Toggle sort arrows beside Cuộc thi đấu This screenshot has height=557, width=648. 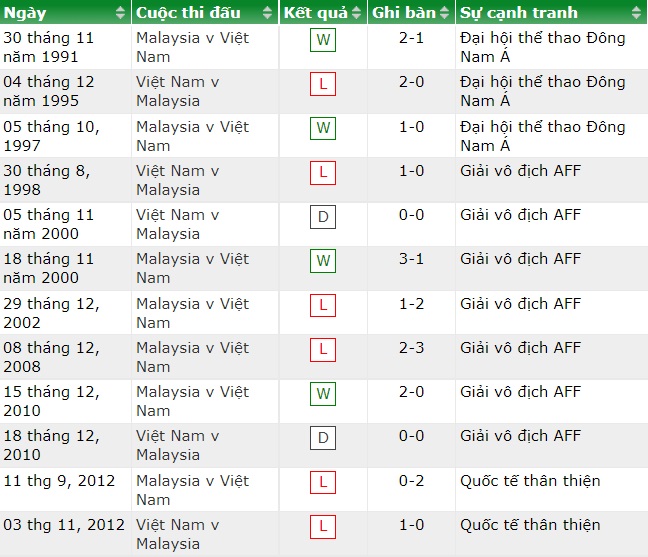point(266,13)
